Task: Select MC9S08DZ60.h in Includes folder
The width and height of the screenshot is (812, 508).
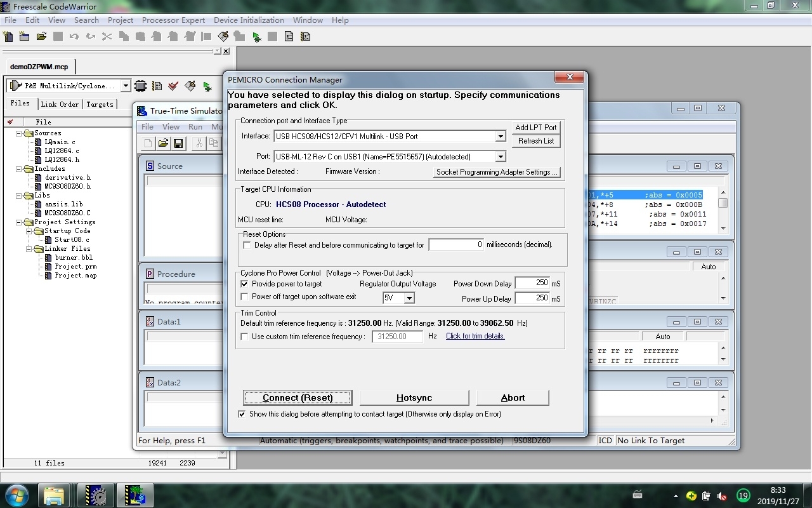Action: [67, 187]
